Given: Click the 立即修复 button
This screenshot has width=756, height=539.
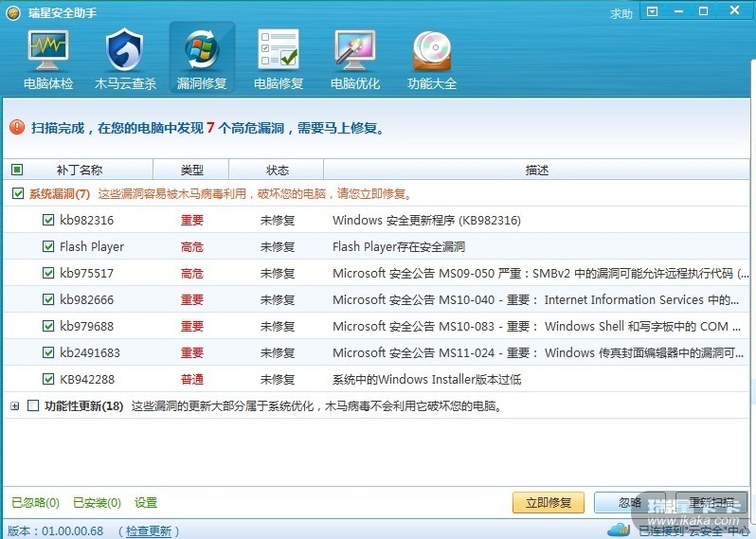Looking at the screenshot, I should (x=549, y=503).
